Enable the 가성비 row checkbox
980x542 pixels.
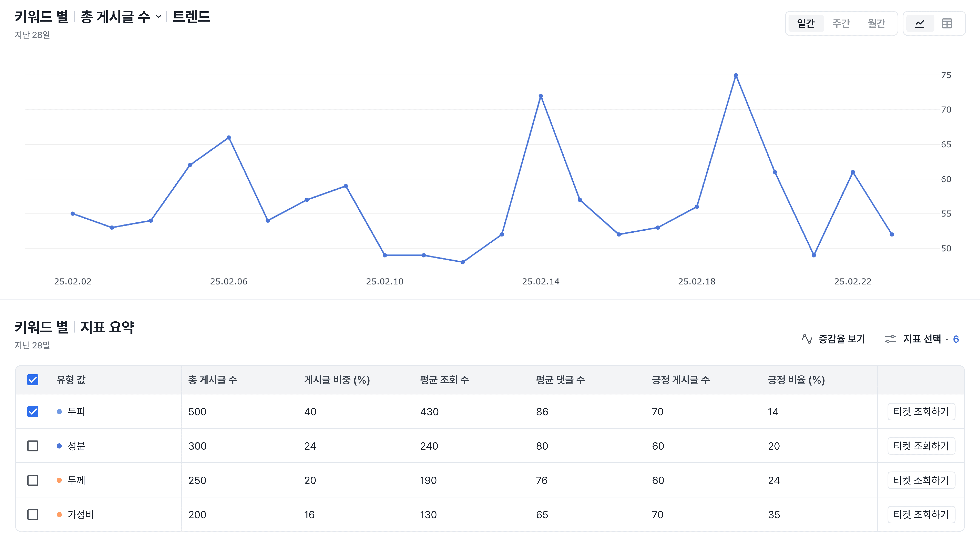click(x=33, y=515)
